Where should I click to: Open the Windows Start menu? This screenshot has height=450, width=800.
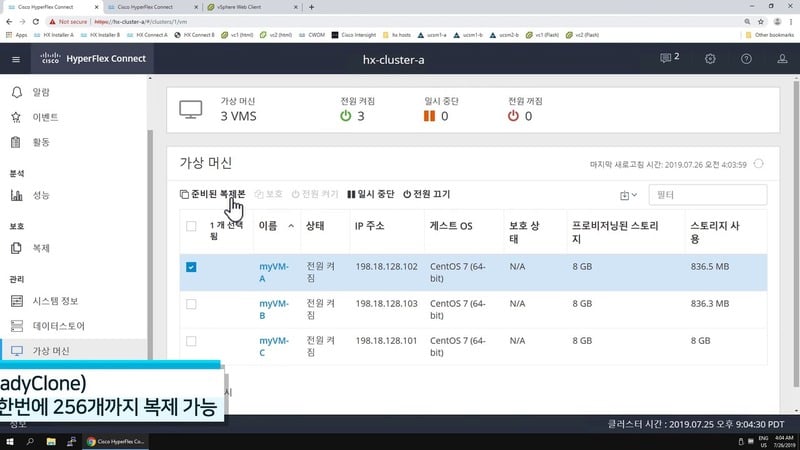(9, 441)
